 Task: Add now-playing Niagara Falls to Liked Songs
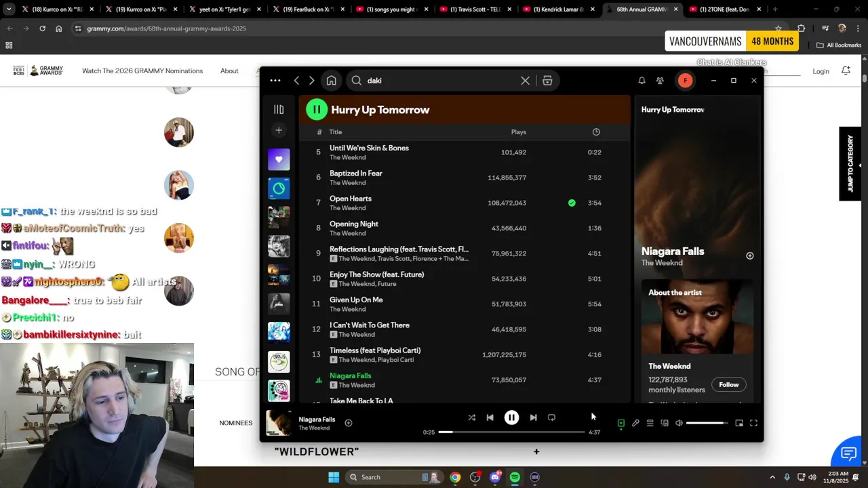click(x=348, y=423)
